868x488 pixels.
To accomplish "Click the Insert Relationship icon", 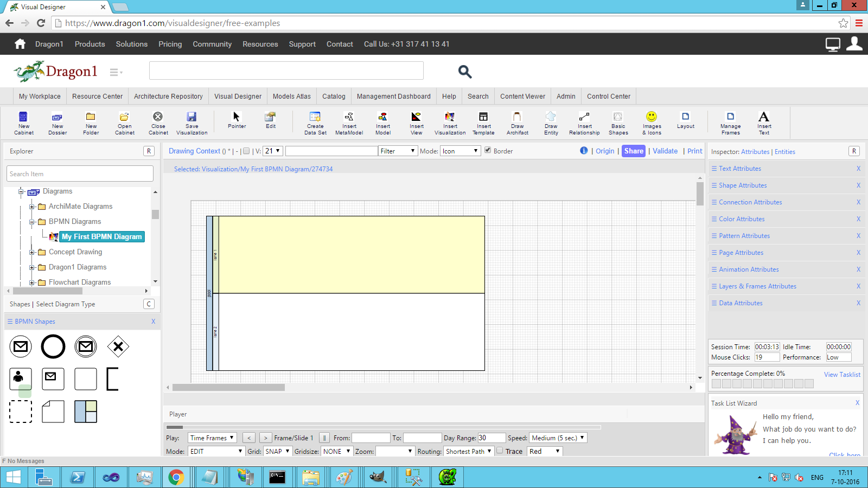I will tap(584, 117).
